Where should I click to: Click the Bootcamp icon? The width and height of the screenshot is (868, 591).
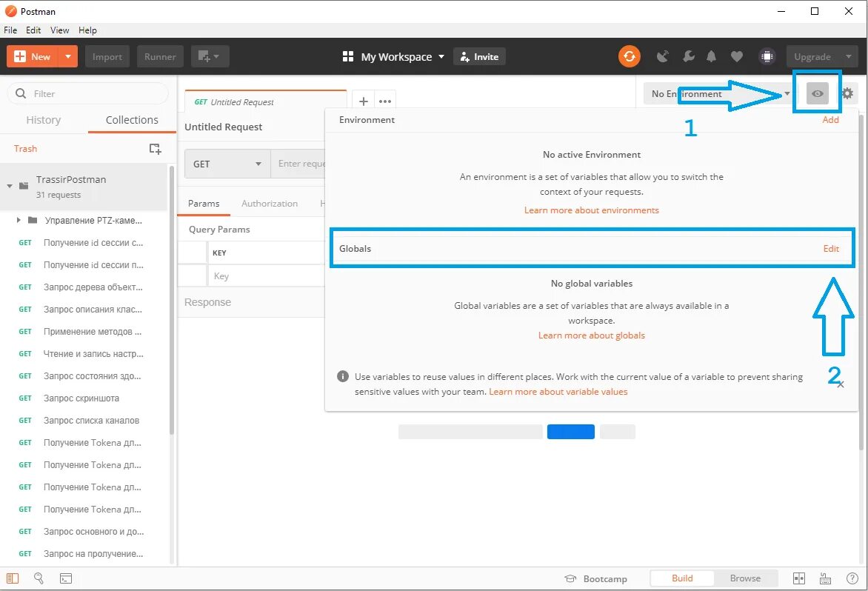coord(570,578)
